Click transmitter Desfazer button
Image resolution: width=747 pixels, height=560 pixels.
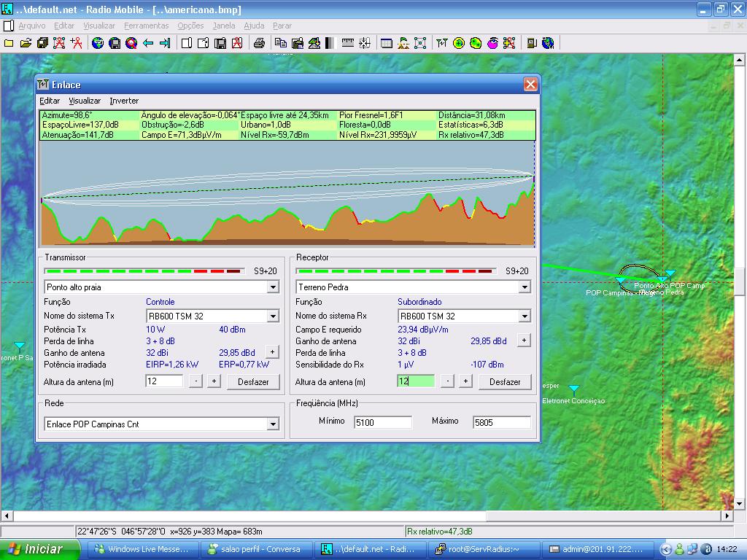pyautogui.click(x=253, y=382)
